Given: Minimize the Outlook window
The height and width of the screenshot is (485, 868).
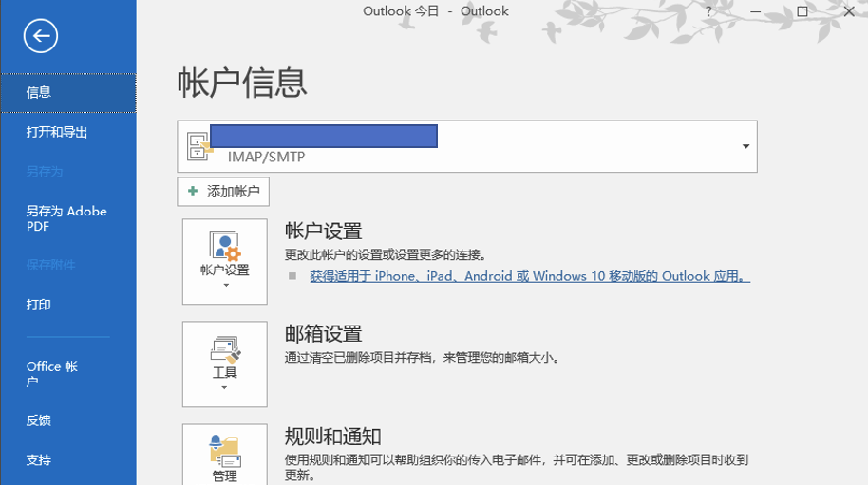Looking at the screenshot, I should 756,11.
